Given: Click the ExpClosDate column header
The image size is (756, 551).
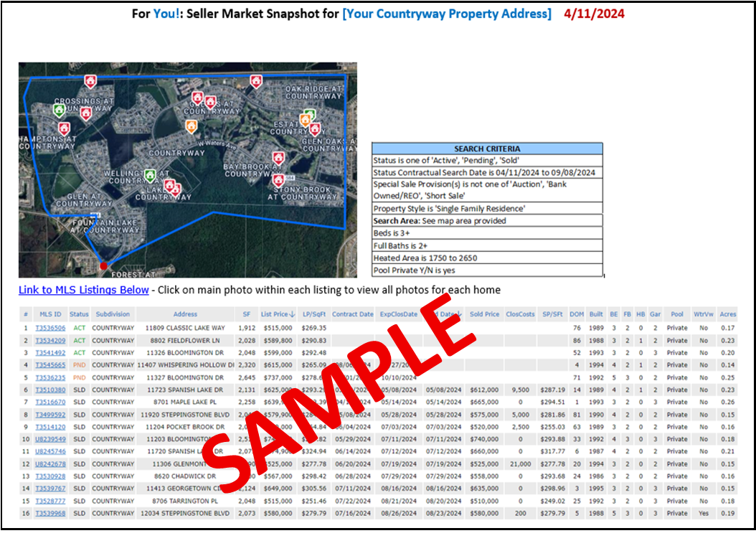Looking at the screenshot, I should coord(398,314).
